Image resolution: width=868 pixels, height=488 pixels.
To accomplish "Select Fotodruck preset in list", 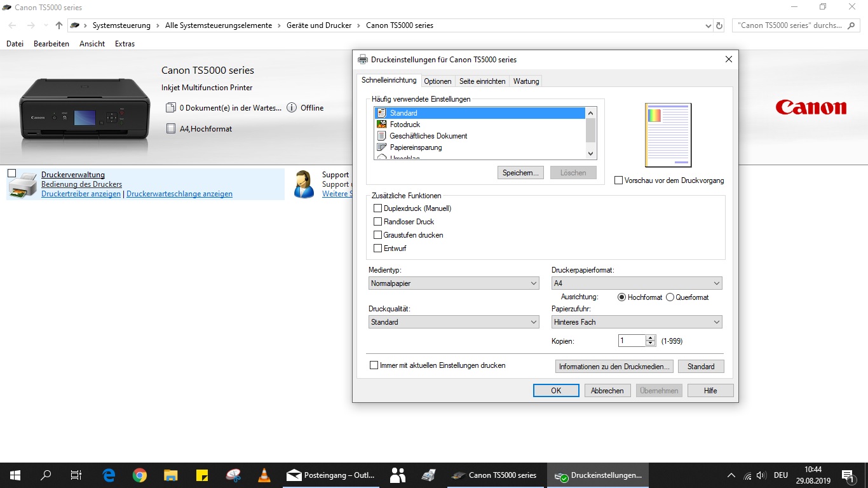I will [x=480, y=125].
